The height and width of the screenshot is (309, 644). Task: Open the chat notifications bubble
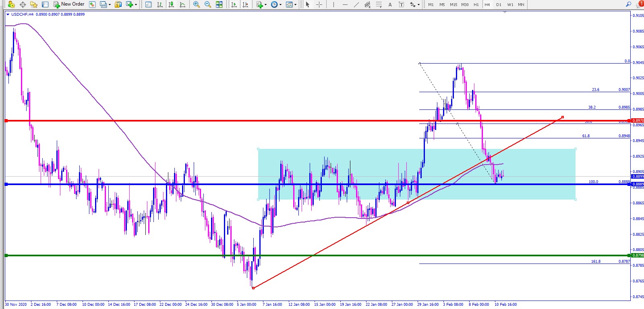point(639,4)
